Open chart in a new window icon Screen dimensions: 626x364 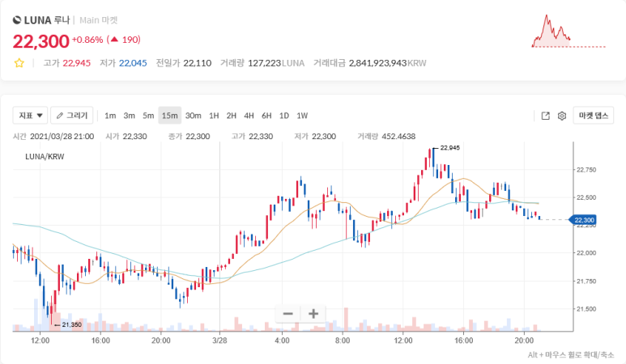click(x=545, y=116)
